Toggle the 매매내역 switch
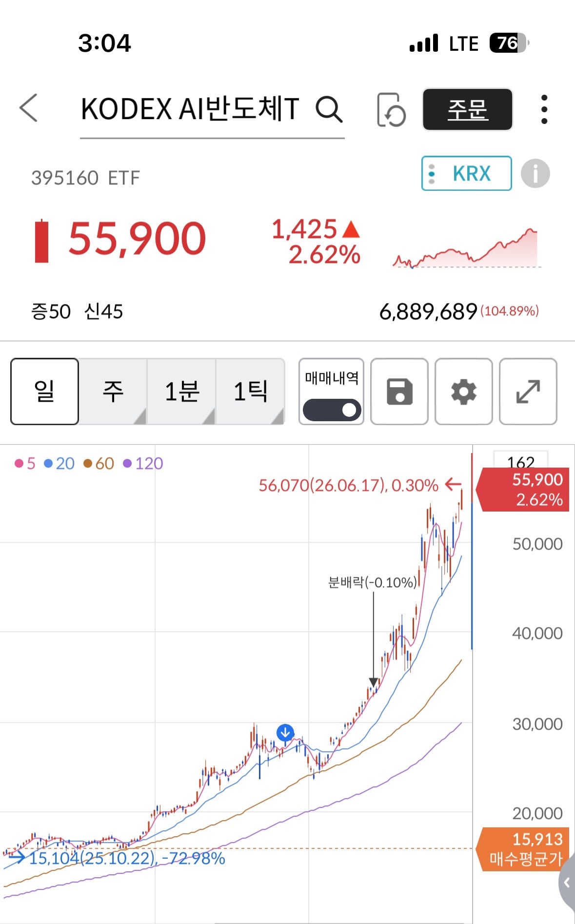The width and height of the screenshot is (575, 924). (332, 410)
